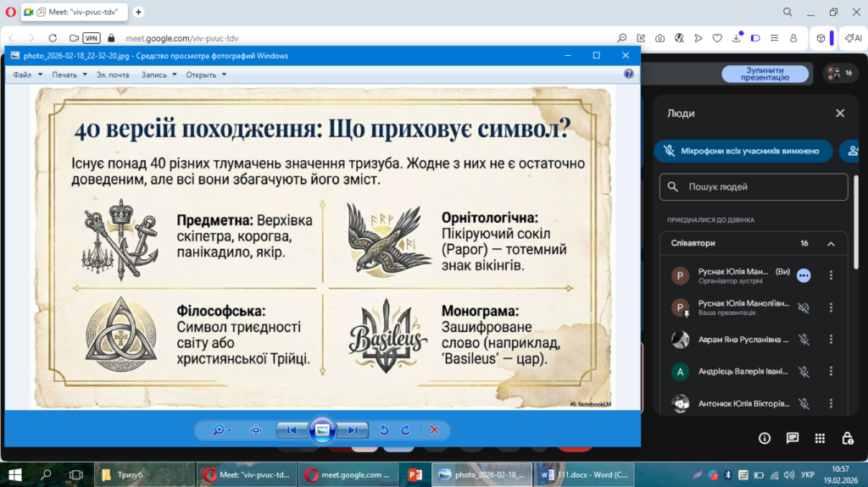
Task: Go to previous photo in viewer
Action: coord(291,430)
